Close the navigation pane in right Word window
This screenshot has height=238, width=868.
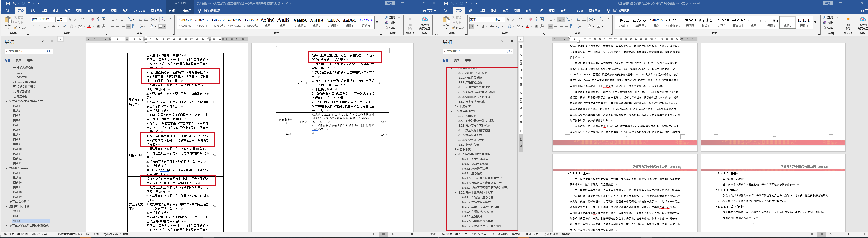[512, 41]
